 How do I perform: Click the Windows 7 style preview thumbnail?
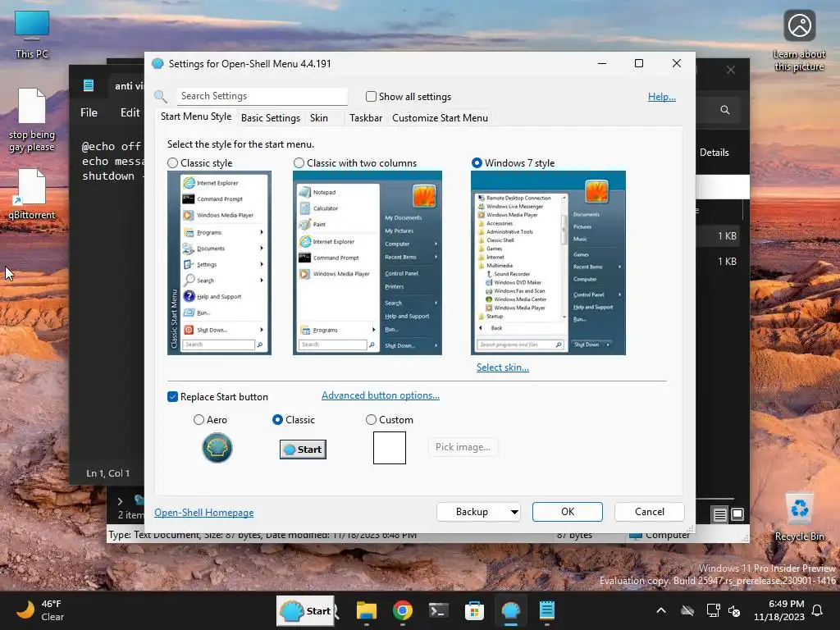pyautogui.click(x=548, y=263)
